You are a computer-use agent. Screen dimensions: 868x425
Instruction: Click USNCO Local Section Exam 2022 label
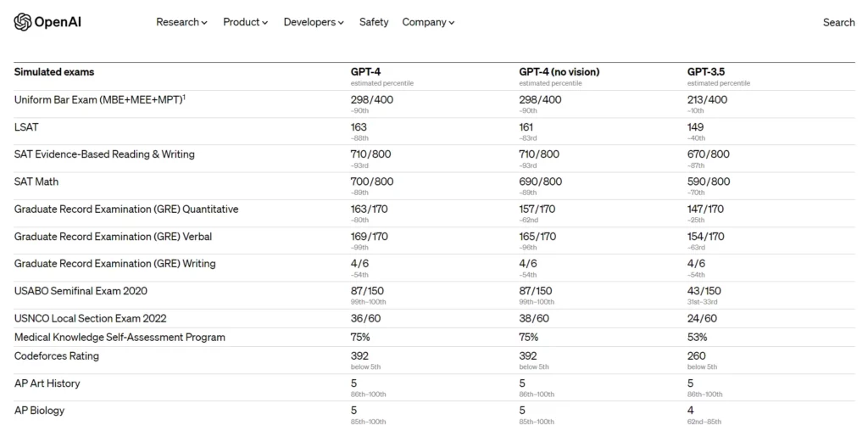pyautogui.click(x=90, y=319)
